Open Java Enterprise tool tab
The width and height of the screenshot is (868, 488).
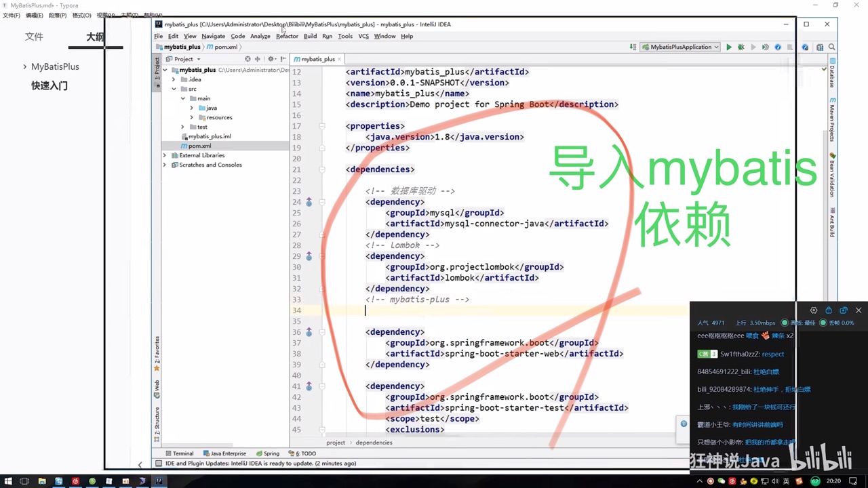(x=224, y=453)
